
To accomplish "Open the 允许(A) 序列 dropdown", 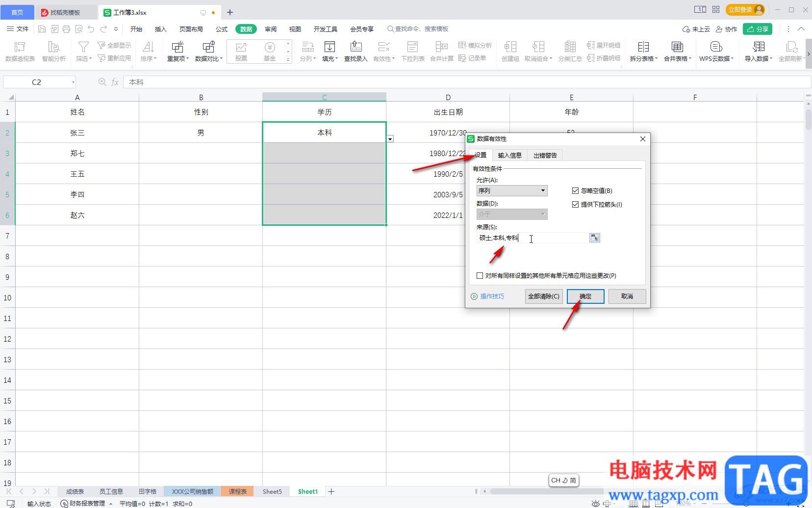I will [512, 190].
